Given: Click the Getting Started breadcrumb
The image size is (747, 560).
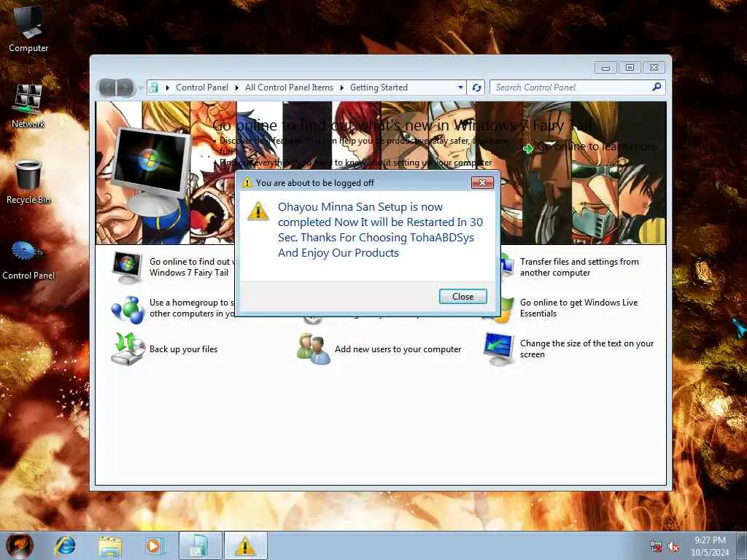Looking at the screenshot, I should coord(379,87).
